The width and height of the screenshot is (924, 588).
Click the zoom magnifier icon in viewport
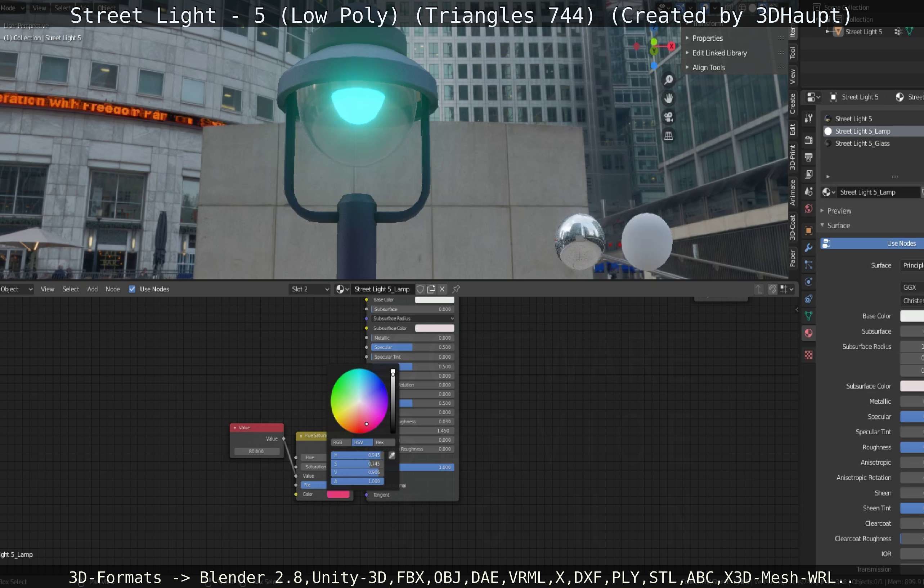click(x=668, y=80)
